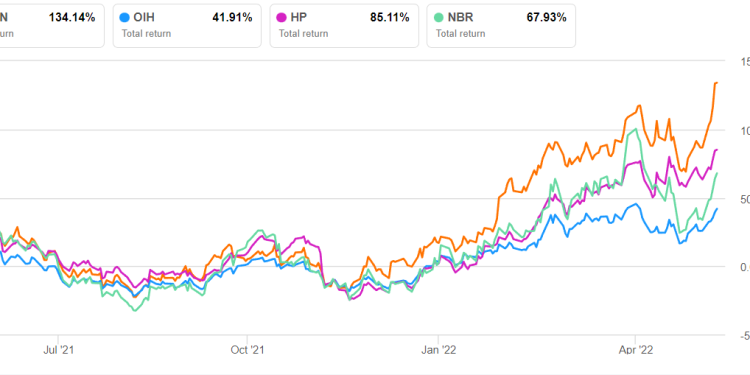750x375 pixels.
Task: Click the Jan '22 axis label
Action: pos(439,350)
